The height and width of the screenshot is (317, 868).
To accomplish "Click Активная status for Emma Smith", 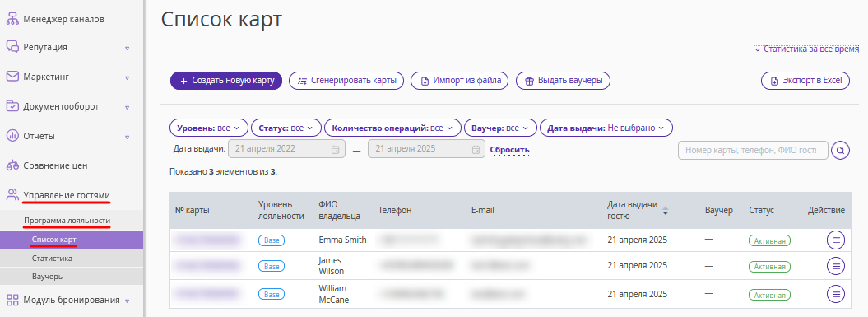I will pyautogui.click(x=769, y=240).
